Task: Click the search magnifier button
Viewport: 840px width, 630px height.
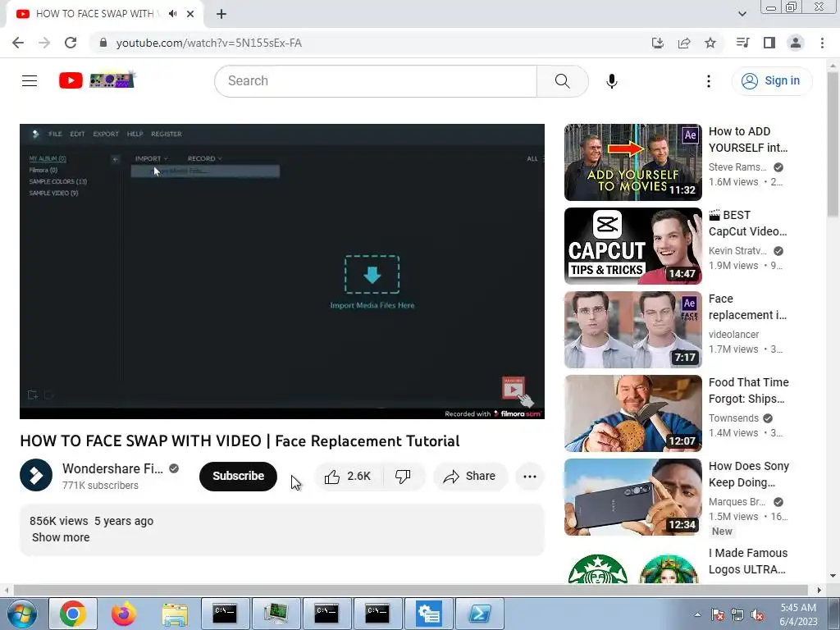Action: 562,81
